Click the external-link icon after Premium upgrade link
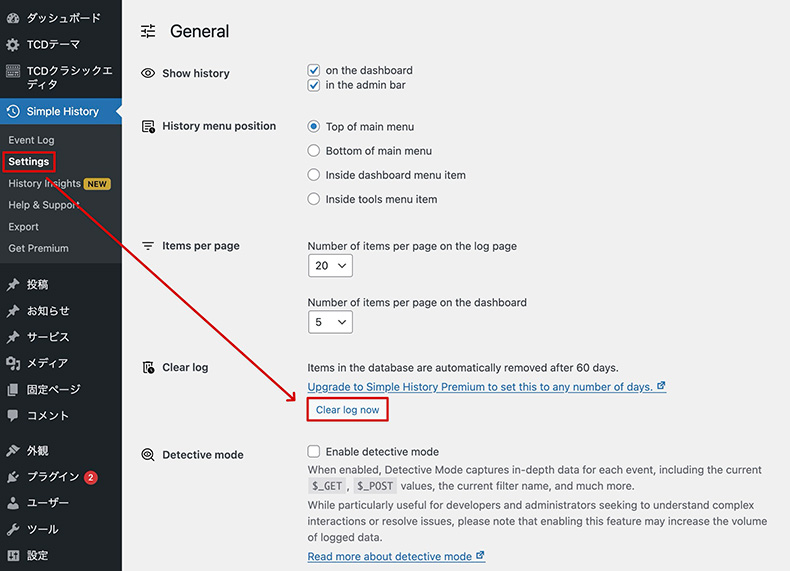790x571 pixels. pyautogui.click(x=662, y=386)
